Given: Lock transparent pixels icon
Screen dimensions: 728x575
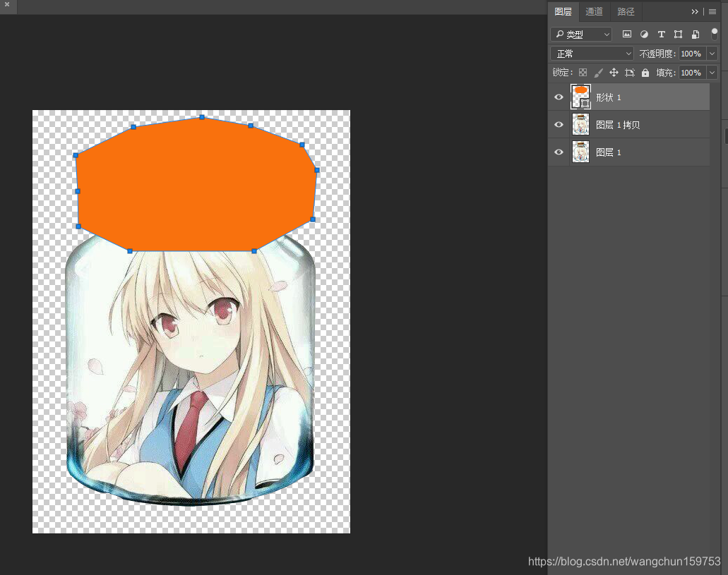Looking at the screenshot, I should 583,73.
